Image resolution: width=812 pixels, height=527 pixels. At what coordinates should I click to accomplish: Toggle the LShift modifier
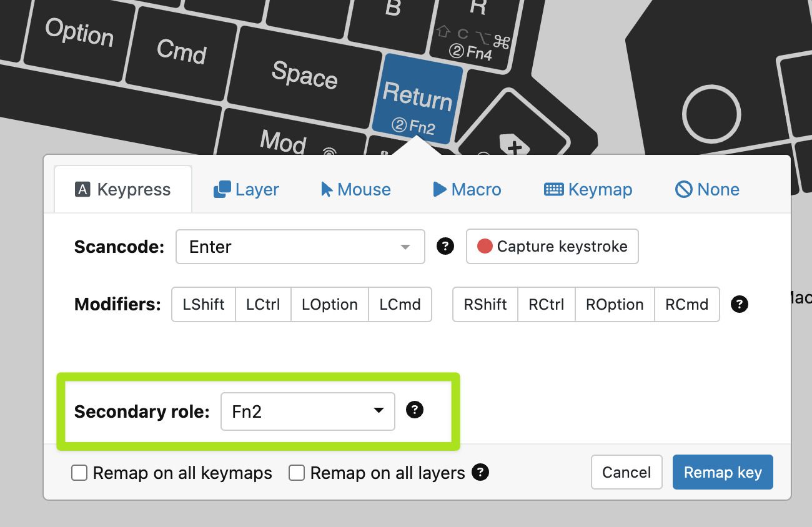tap(204, 304)
